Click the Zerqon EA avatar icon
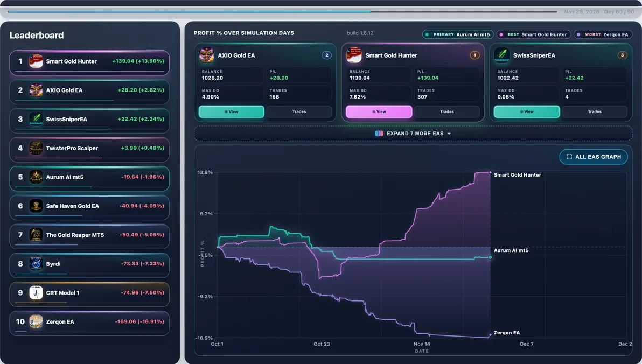 36,322
